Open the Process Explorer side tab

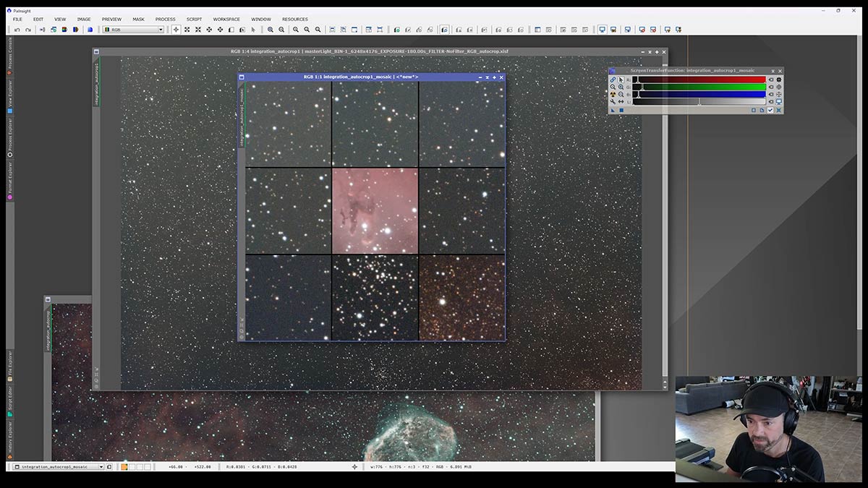point(10,138)
